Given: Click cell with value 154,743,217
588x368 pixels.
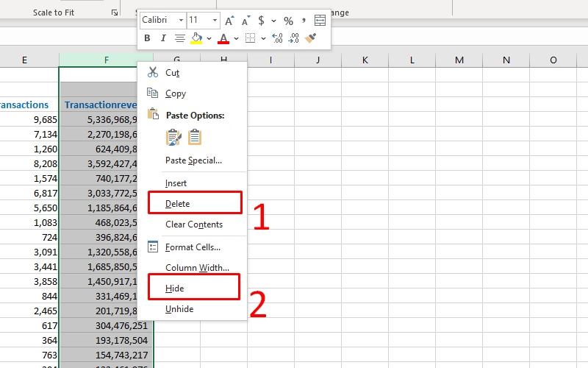Looking at the screenshot, I should (106, 355).
